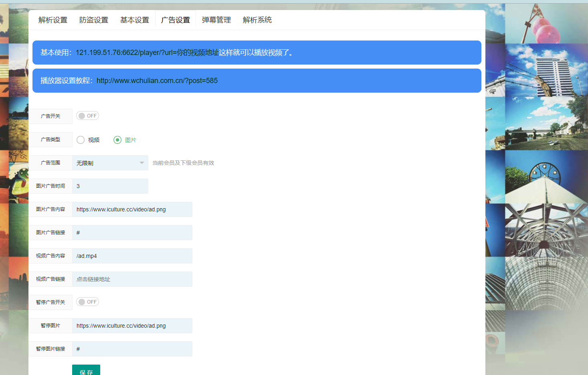Open the 弹幕管理 tab

(x=216, y=20)
